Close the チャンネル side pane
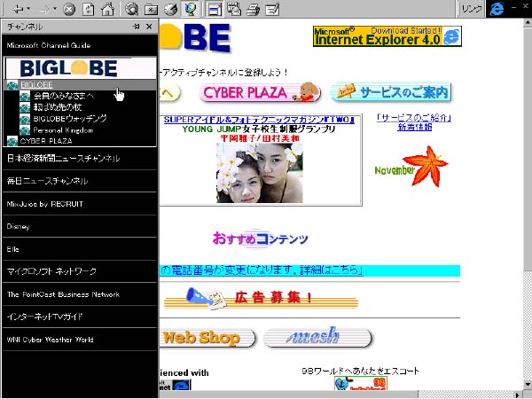The height and width of the screenshot is (399, 532). (x=149, y=27)
